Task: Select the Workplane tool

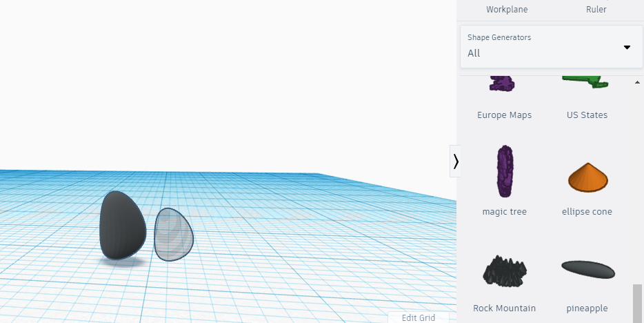Action: (x=507, y=9)
